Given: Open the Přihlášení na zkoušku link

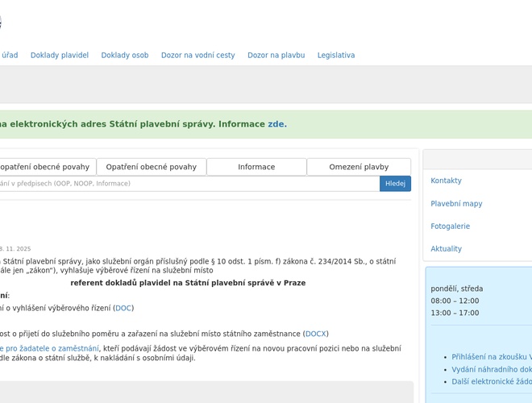Looking at the screenshot, I should click(x=491, y=356).
